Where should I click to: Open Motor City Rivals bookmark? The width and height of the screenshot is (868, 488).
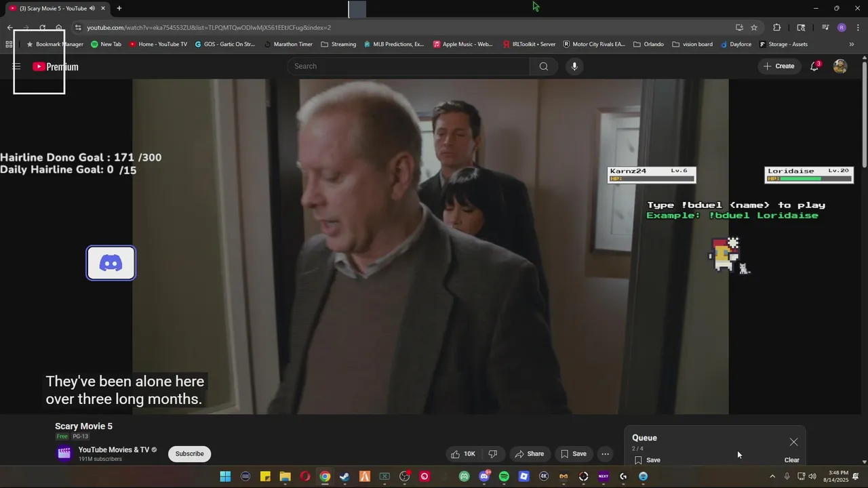pyautogui.click(x=594, y=45)
